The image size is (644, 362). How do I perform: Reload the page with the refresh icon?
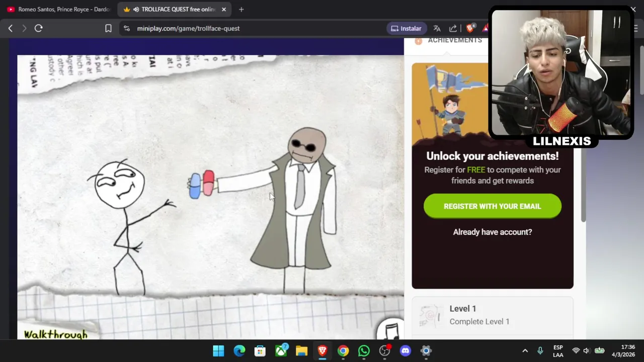pos(38,29)
